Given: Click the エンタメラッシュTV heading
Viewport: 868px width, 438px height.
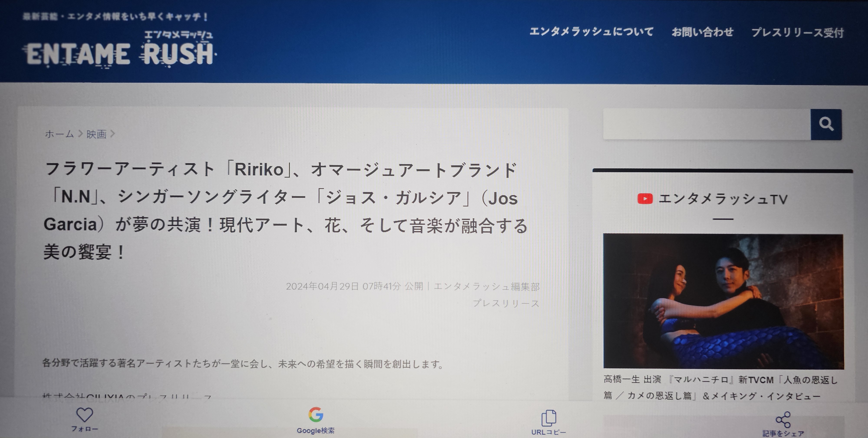Looking at the screenshot, I should [723, 199].
